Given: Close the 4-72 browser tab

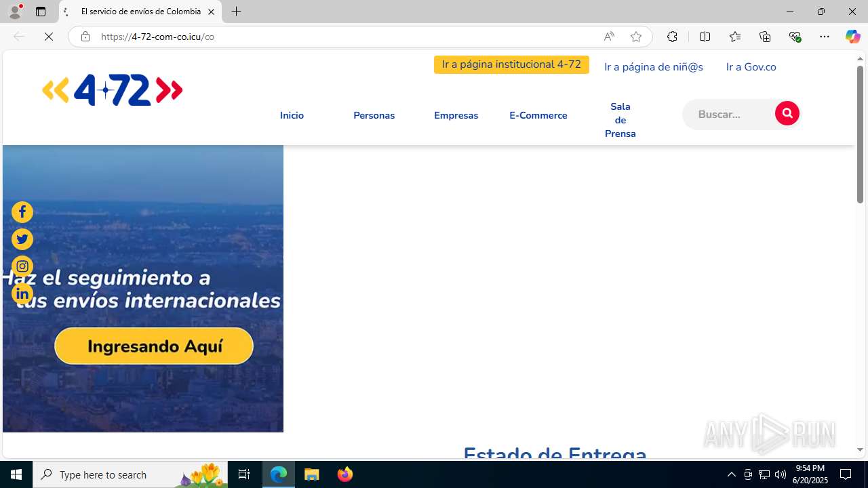Looking at the screenshot, I should click(x=211, y=12).
